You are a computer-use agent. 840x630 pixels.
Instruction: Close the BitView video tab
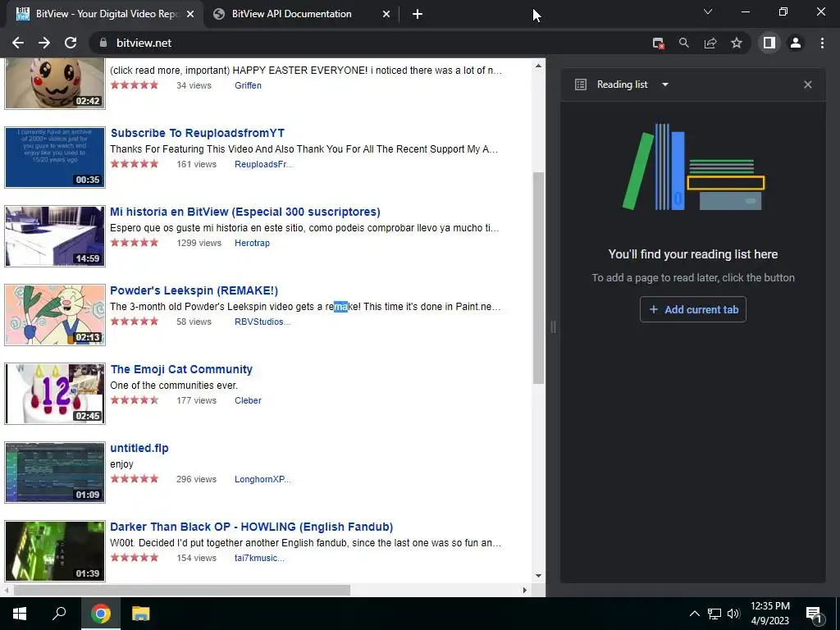(x=190, y=15)
